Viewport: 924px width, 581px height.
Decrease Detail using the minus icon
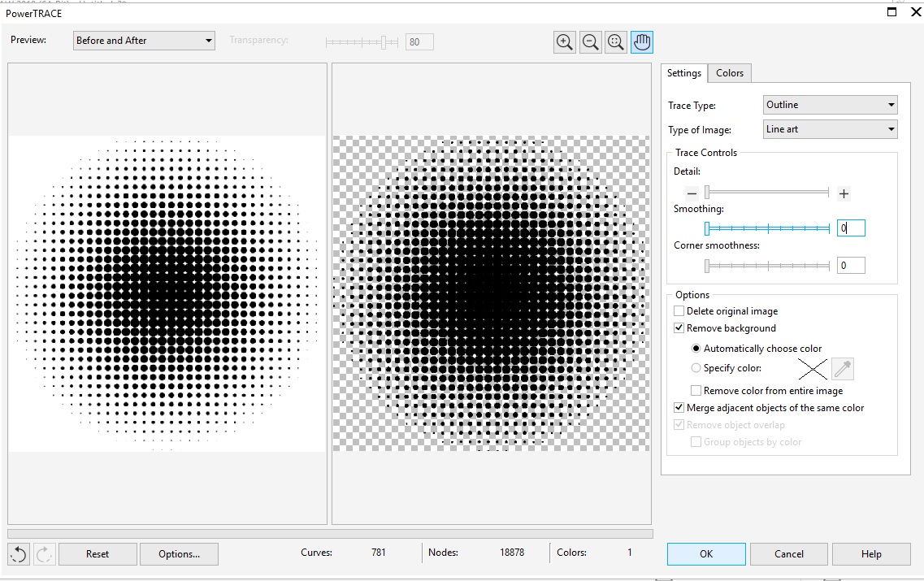point(692,193)
